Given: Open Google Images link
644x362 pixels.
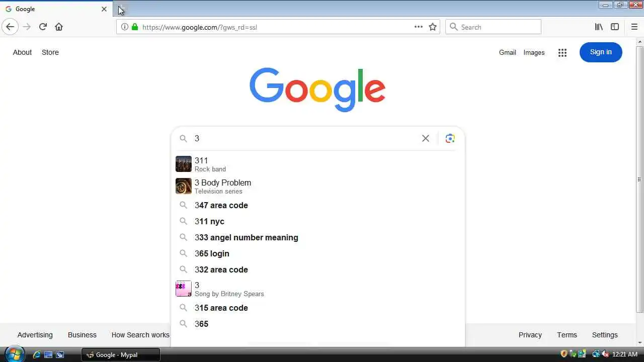Looking at the screenshot, I should point(534,52).
